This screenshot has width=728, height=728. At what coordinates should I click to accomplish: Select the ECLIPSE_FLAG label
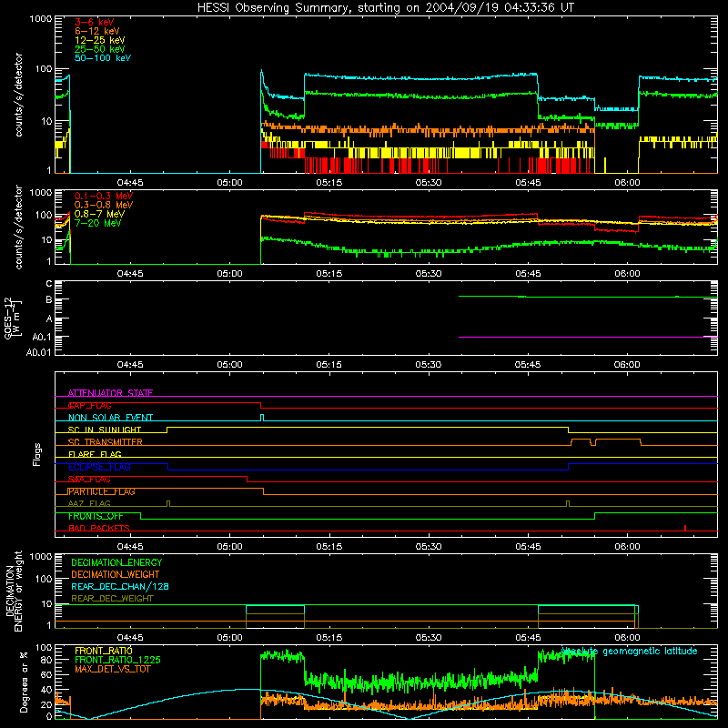[x=99, y=467]
